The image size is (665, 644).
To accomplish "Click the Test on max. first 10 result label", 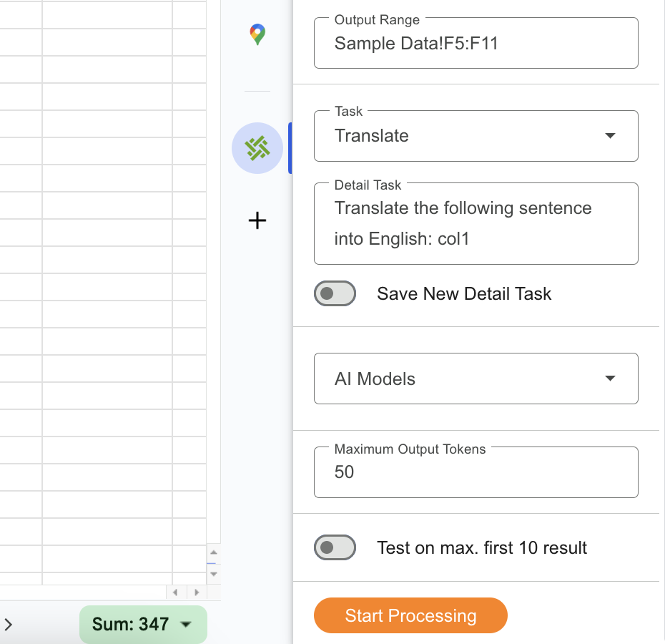I will pyautogui.click(x=482, y=548).
